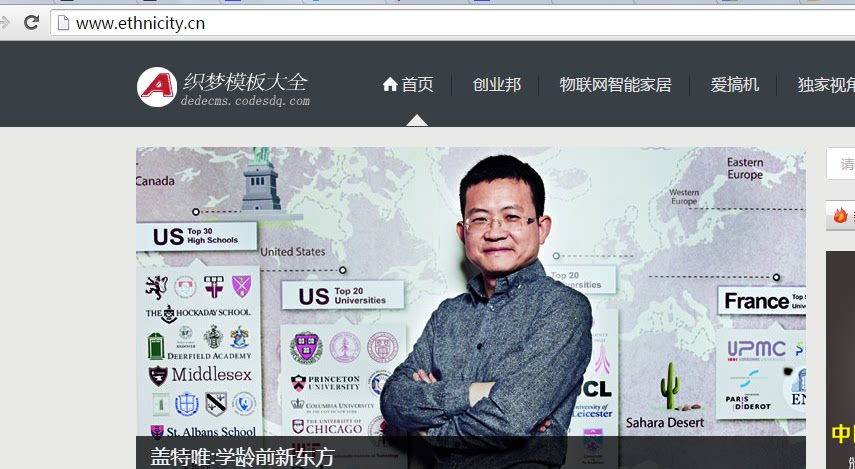The width and height of the screenshot is (855, 469).
Task: Go to 首页 home menu item
Action: [x=408, y=85]
